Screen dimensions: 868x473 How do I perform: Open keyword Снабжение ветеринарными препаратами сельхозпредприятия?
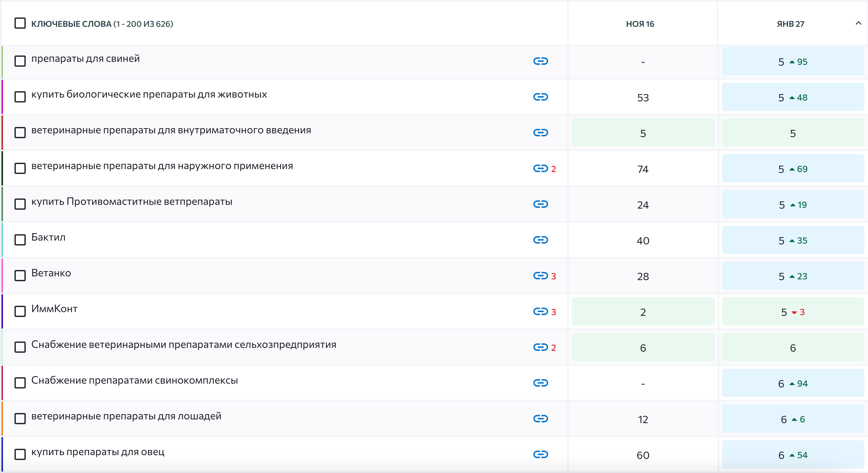click(184, 345)
